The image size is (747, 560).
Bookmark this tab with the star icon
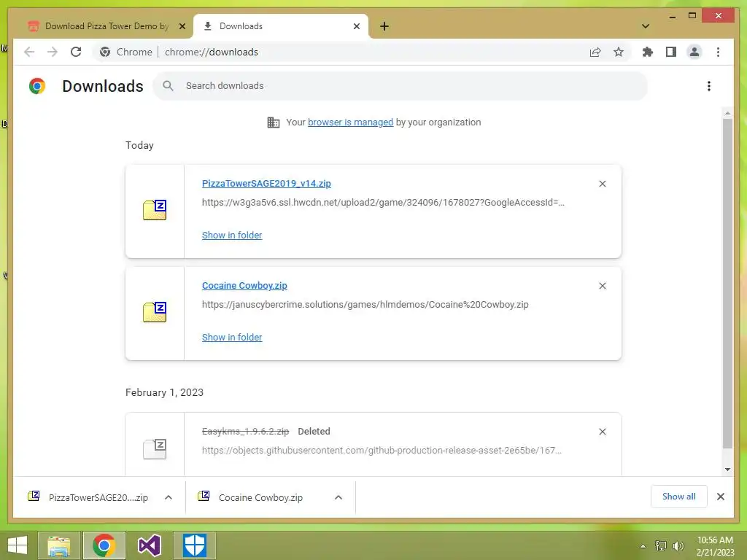[619, 52]
